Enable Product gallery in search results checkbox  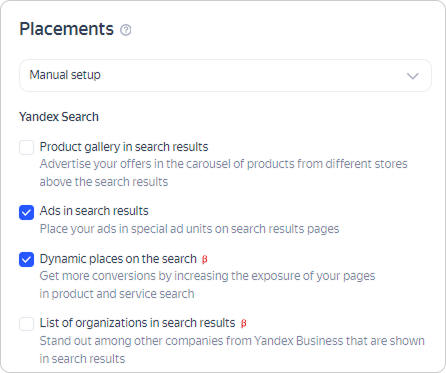[x=27, y=147]
